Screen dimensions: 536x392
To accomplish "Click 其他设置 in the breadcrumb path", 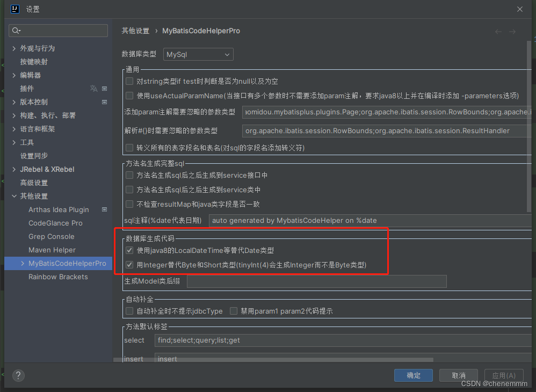I will click(x=136, y=31).
